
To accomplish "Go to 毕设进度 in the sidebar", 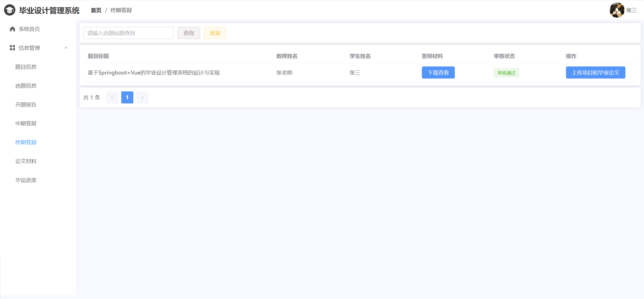I will [x=26, y=180].
